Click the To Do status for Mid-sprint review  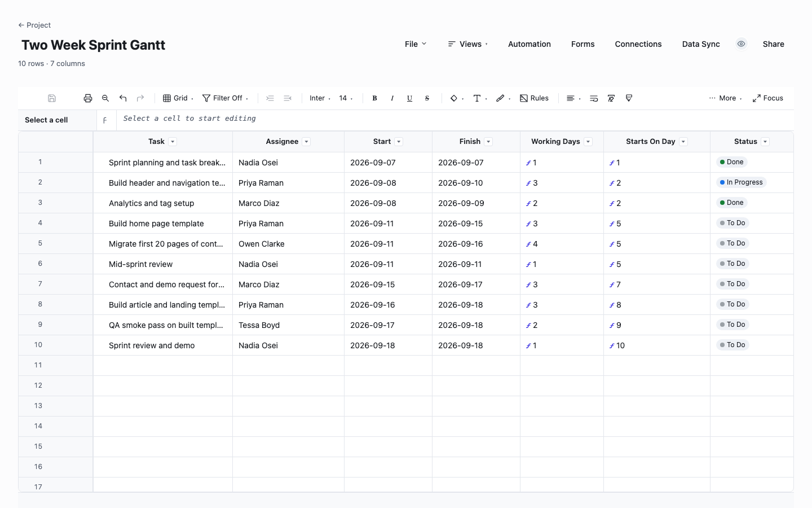click(x=732, y=264)
